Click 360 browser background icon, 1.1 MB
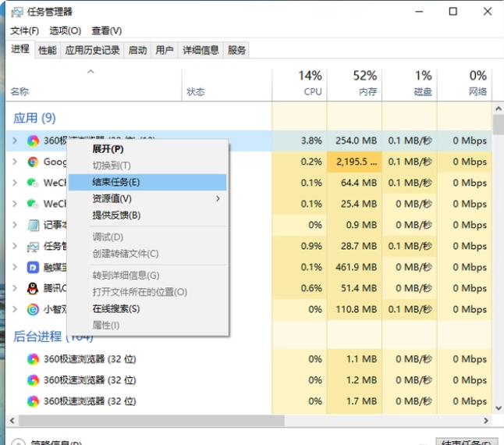This screenshot has width=504, height=445. (x=33, y=359)
